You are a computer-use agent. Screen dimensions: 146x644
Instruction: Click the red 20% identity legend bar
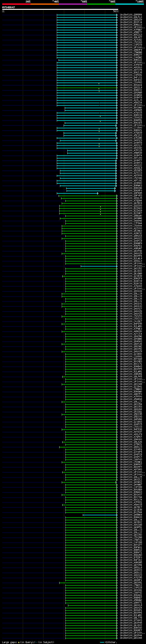(16, 4)
